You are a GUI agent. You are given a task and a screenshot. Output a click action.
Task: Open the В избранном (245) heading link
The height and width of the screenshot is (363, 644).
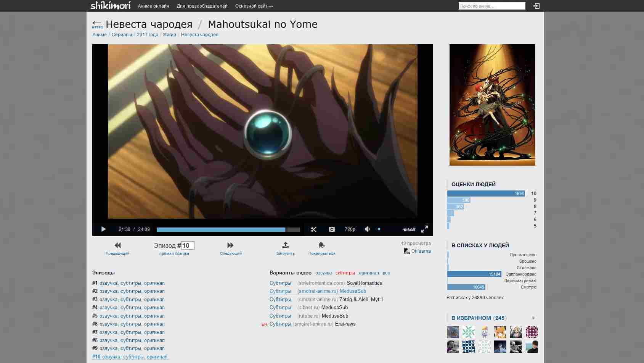pos(479,318)
